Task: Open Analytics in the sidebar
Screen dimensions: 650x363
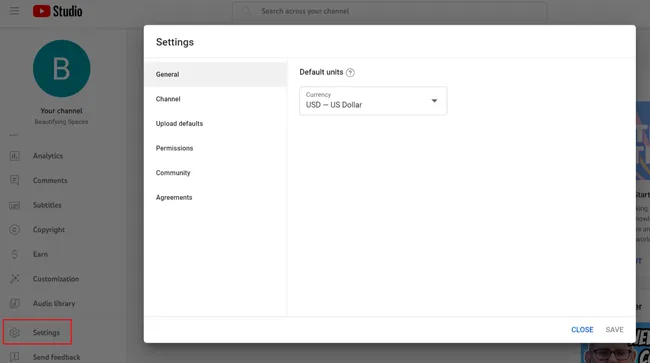Action: [x=48, y=156]
